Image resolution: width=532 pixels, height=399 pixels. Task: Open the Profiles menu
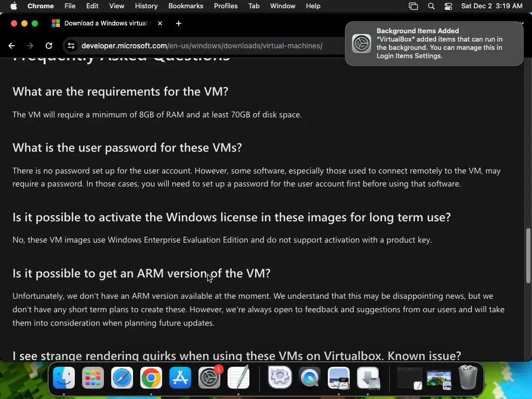click(x=225, y=6)
